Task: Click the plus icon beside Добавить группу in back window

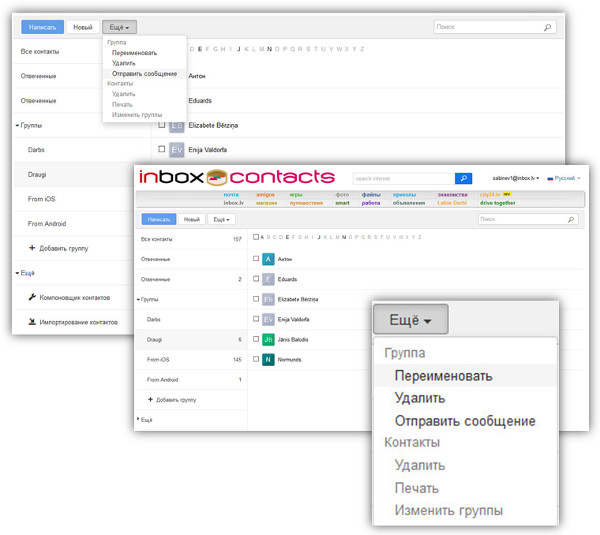Action: pos(32,248)
